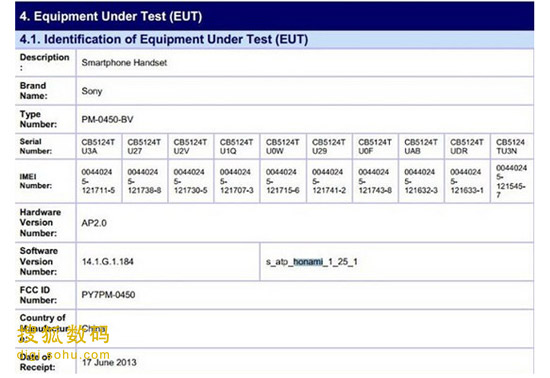Click the highlighted 'honami' text
Image resolution: width=550 pixels, height=378 pixels.
308,262
